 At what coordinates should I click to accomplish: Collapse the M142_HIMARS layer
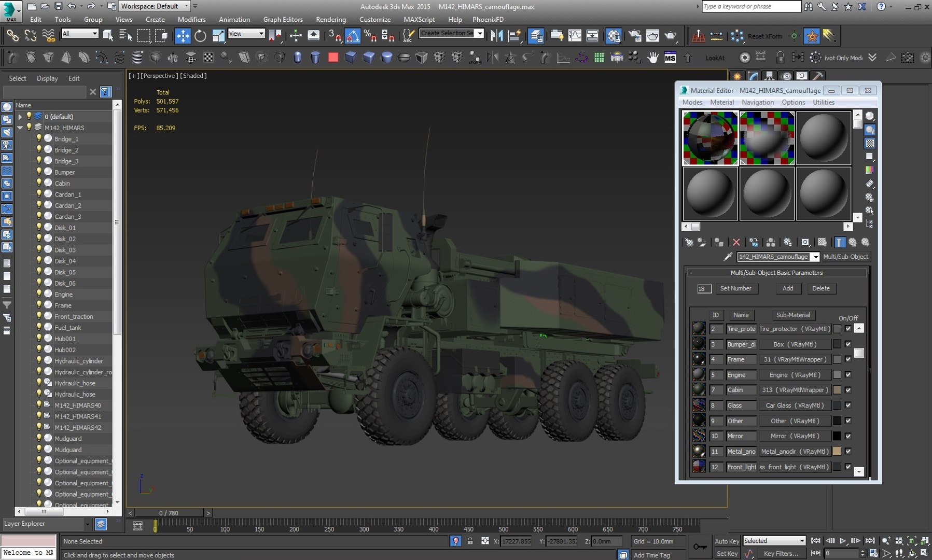point(20,128)
